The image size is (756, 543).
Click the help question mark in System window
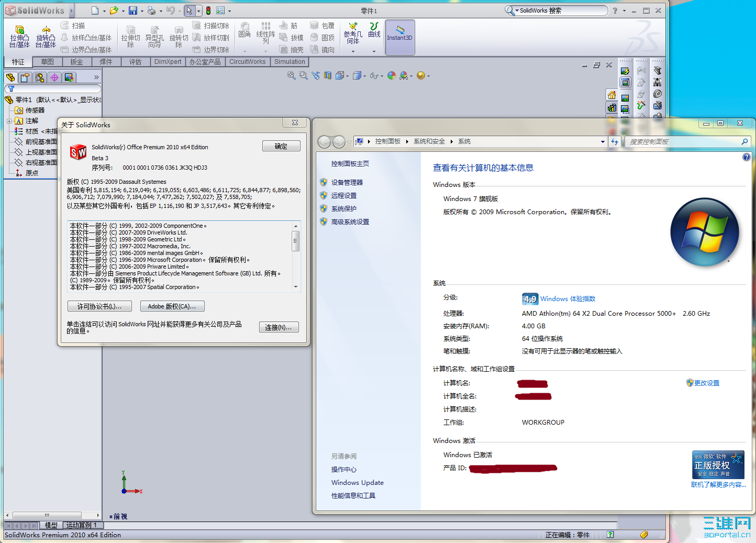pyautogui.click(x=747, y=157)
